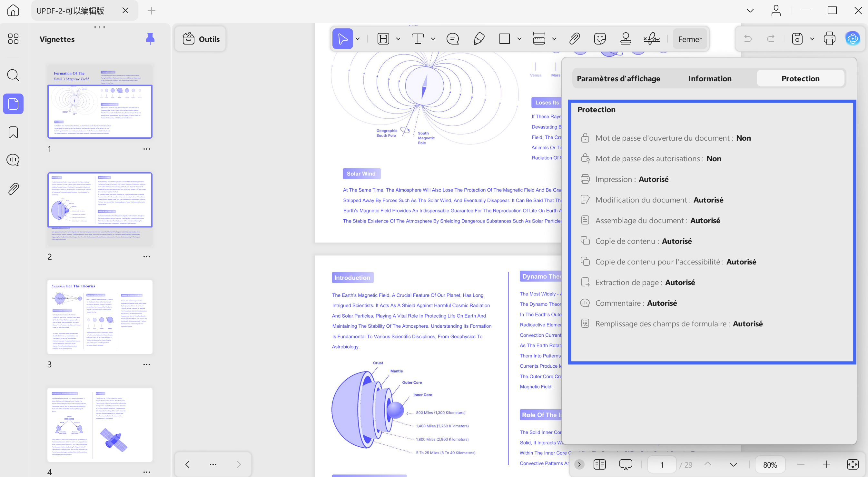Click the UPDF AI assistant icon
Viewport: 868px width, 477px height.
tap(853, 39)
